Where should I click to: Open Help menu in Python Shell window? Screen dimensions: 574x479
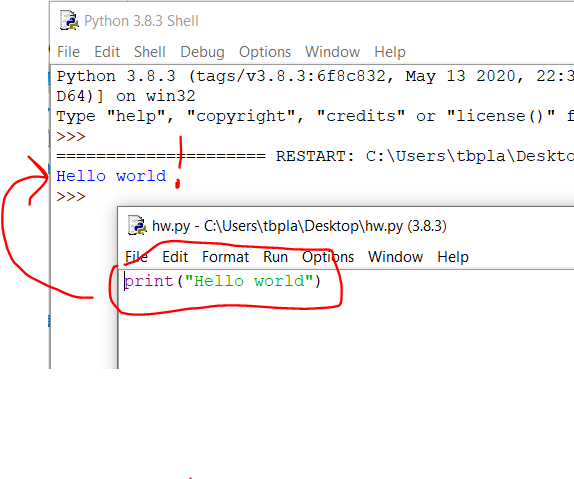click(390, 52)
